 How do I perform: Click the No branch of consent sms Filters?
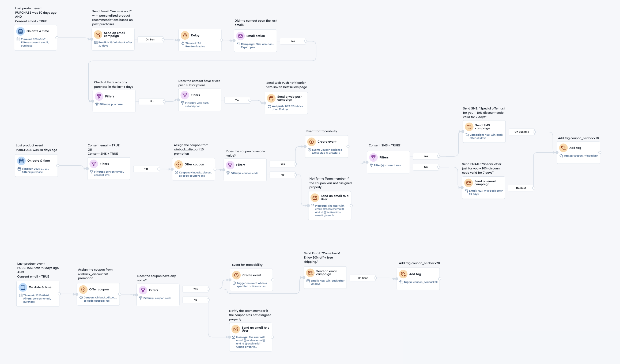click(426, 167)
